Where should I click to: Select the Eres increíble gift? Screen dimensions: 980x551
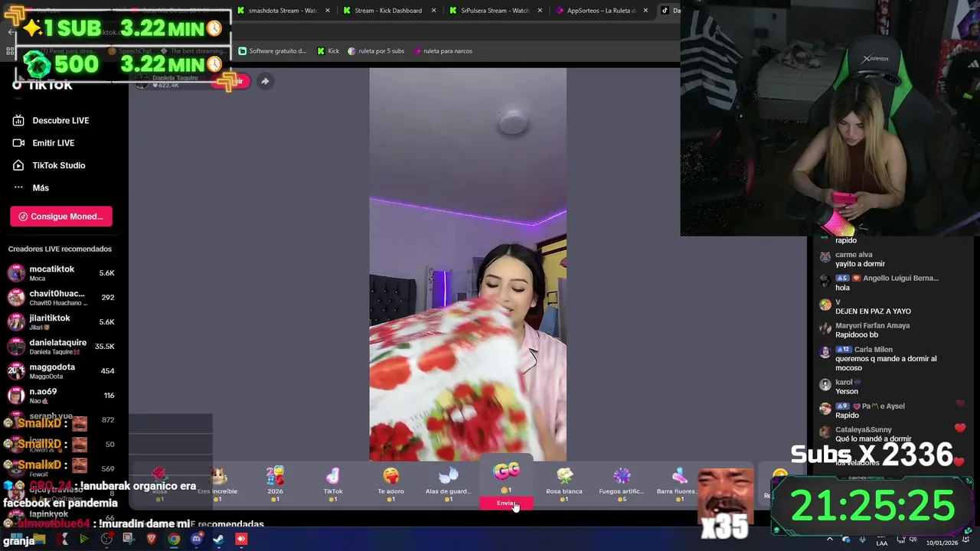[x=218, y=484]
